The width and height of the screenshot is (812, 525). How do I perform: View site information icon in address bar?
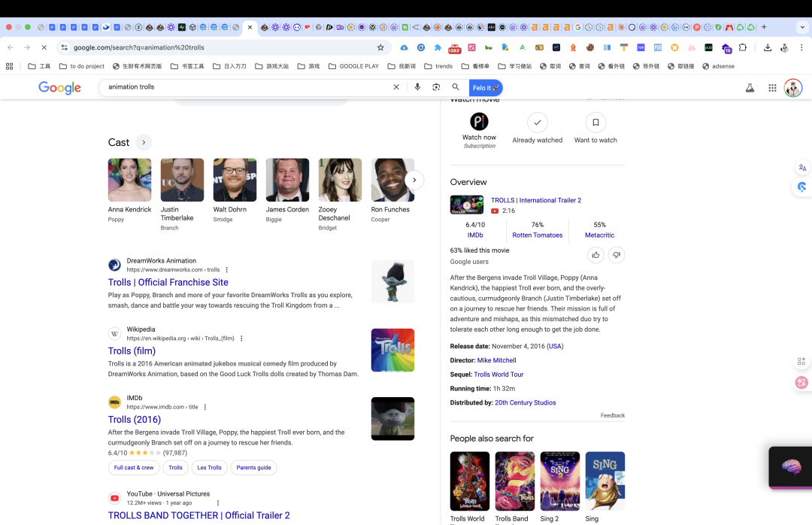pyautogui.click(x=64, y=47)
